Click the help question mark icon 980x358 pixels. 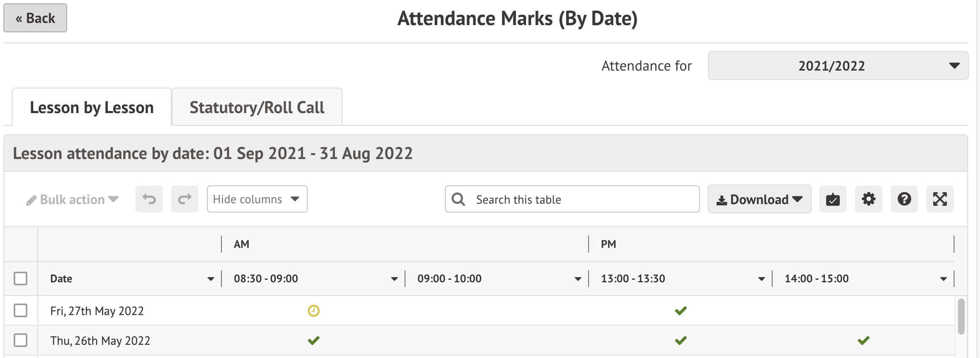(x=904, y=199)
